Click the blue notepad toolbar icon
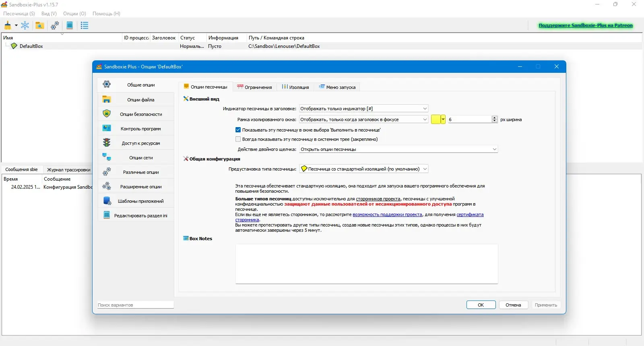644x346 pixels. click(70, 25)
